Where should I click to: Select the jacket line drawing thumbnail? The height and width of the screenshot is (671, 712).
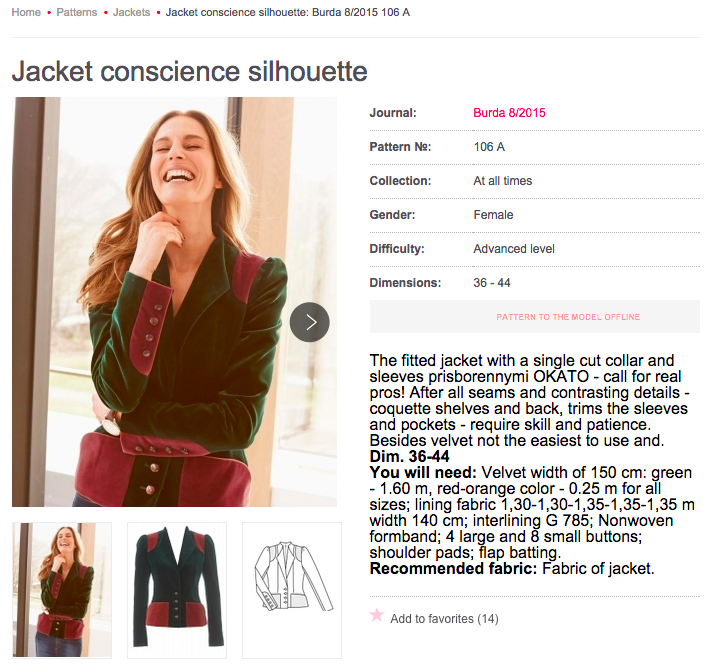[x=292, y=590]
